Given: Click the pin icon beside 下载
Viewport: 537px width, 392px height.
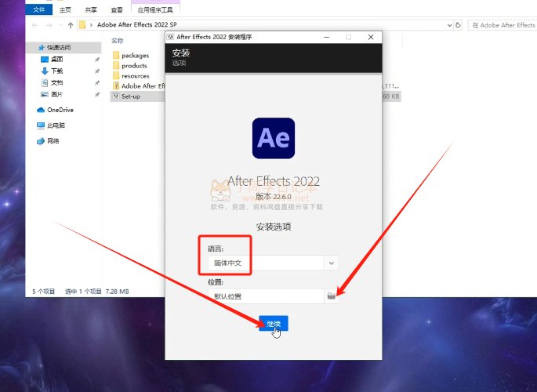Looking at the screenshot, I should [x=97, y=71].
